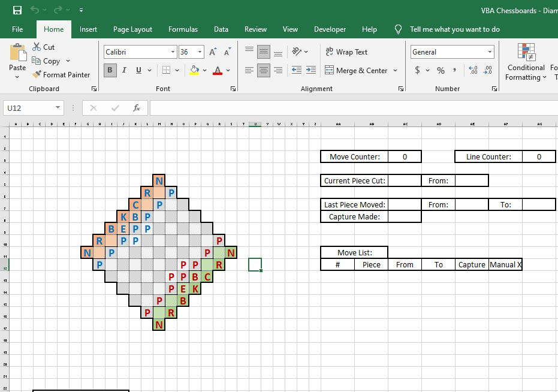Viewport: 558px width, 392px height.
Task: Click the Name Box showing U12
Action: (29, 108)
